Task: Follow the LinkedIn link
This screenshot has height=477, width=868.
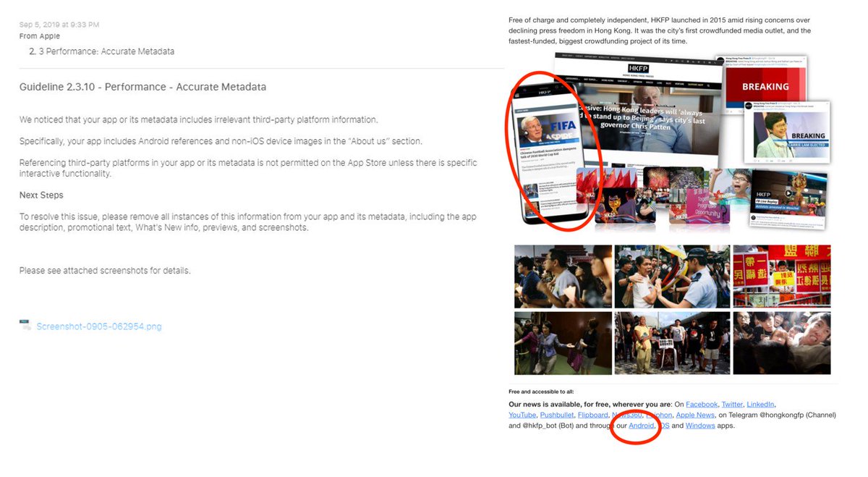Action: (x=760, y=405)
